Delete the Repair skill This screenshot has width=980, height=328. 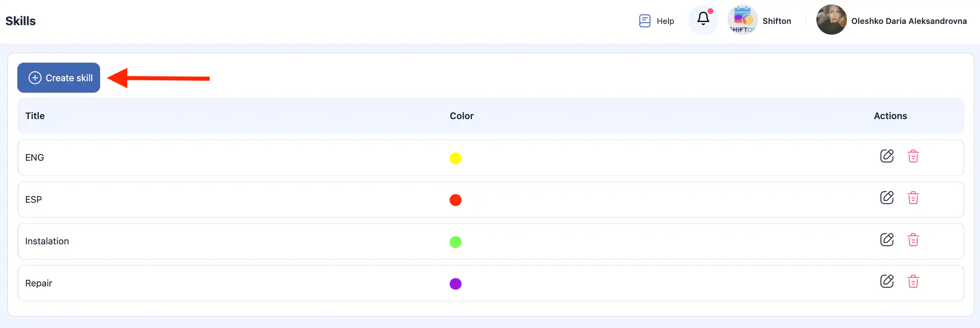click(913, 281)
